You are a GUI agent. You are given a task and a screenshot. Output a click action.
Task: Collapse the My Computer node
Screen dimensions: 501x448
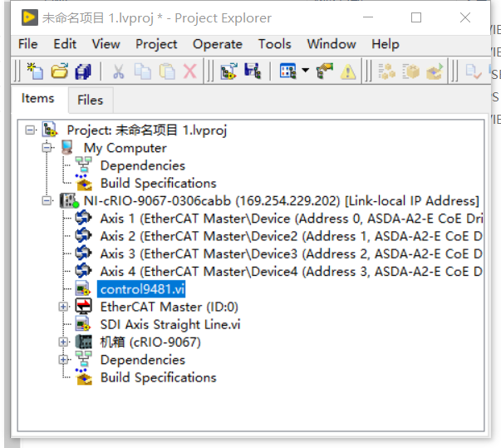47,148
